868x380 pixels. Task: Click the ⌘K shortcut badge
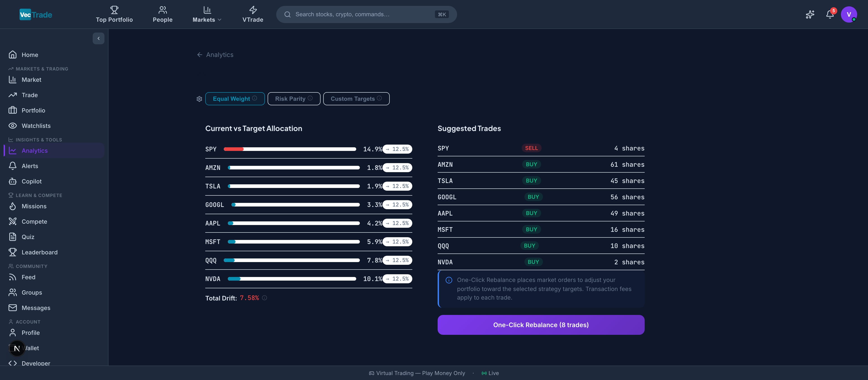442,14
